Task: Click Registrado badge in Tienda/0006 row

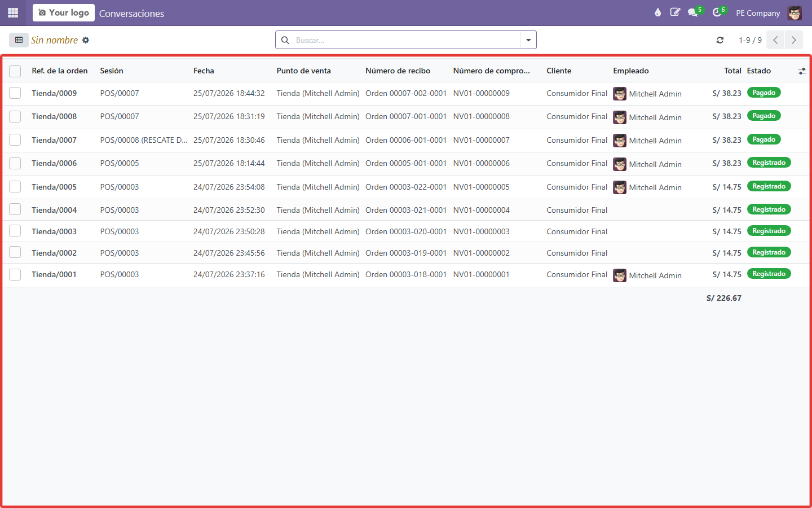Action: click(x=769, y=163)
